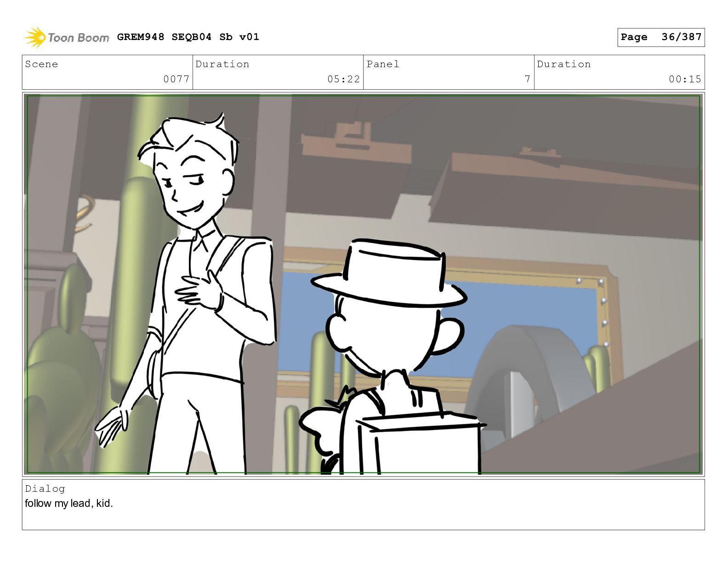Select the title text GREM948 SEQB04 Sb v01

pyautogui.click(x=188, y=37)
